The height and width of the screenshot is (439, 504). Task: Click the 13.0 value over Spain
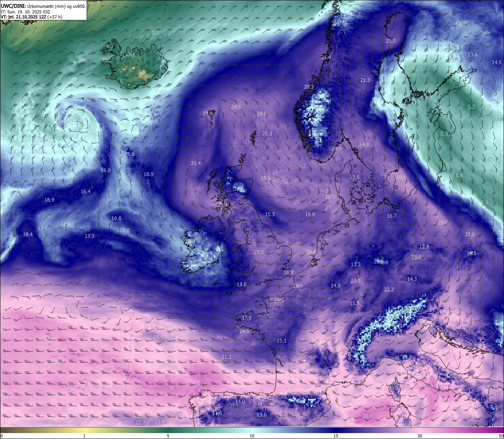261,415
